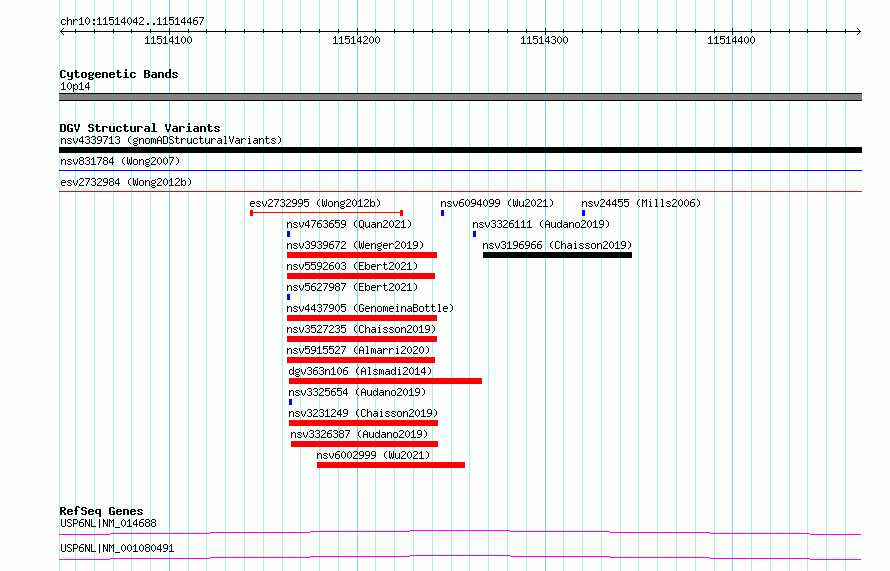Screen dimensions: 890x571
Task: Click the black nsv4339713 variant bar
Action: click(x=460, y=150)
